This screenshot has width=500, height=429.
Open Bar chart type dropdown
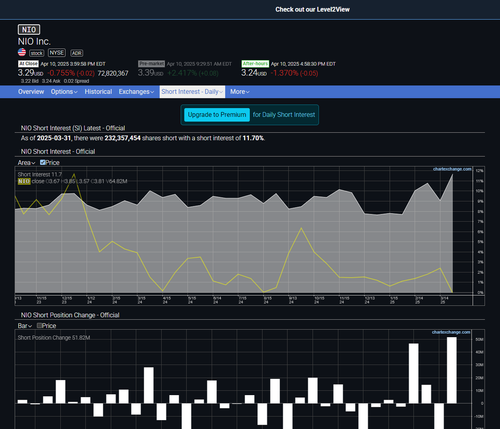(25, 326)
